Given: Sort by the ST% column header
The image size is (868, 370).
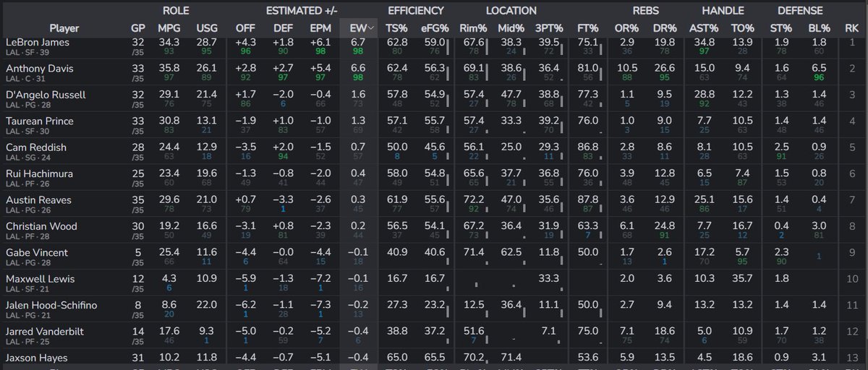Looking at the screenshot, I should click(x=781, y=29).
